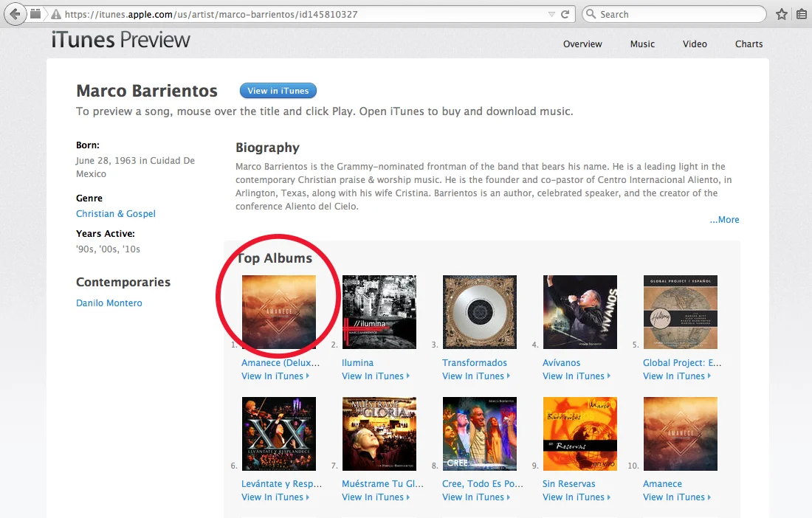Image resolution: width=812 pixels, height=518 pixels.
Task: Bookmark this page with the star icon
Action: click(782, 15)
